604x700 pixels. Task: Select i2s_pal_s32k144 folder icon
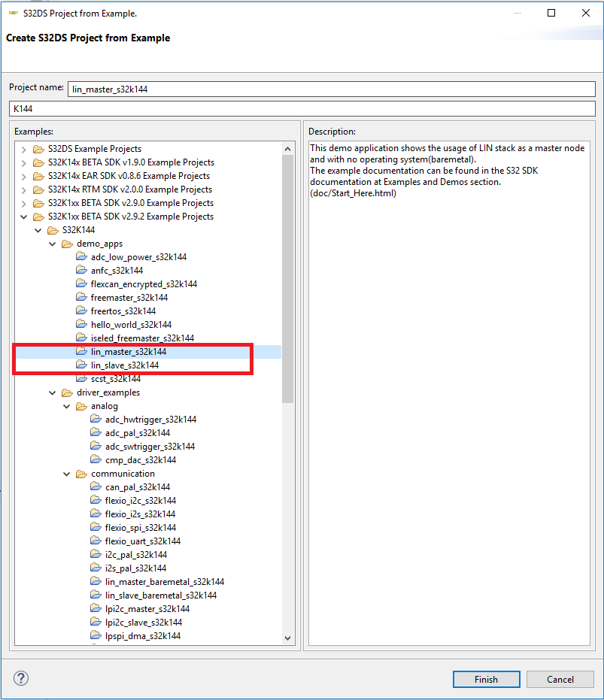pos(96,568)
